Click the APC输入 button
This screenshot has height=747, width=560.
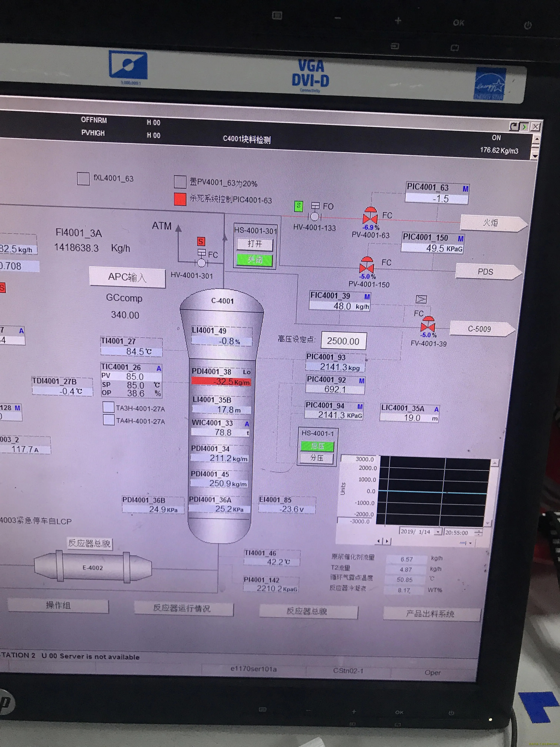[x=127, y=277]
